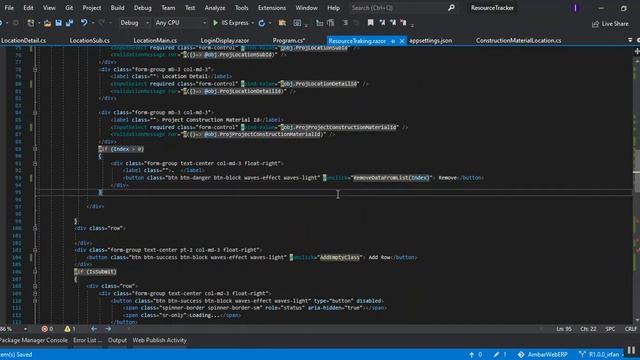Open the Analyze menu
Screen dimensions: 640x360
click(x=215, y=8)
